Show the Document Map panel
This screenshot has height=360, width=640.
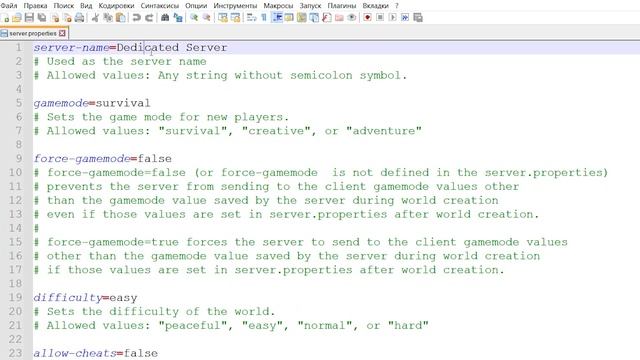point(302,18)
